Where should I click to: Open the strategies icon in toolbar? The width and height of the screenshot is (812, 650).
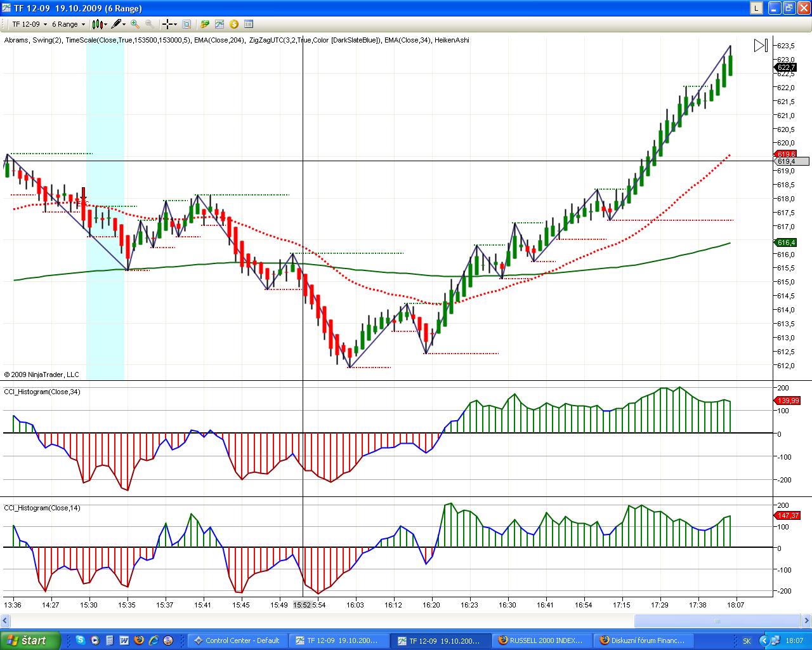[205, 24]
